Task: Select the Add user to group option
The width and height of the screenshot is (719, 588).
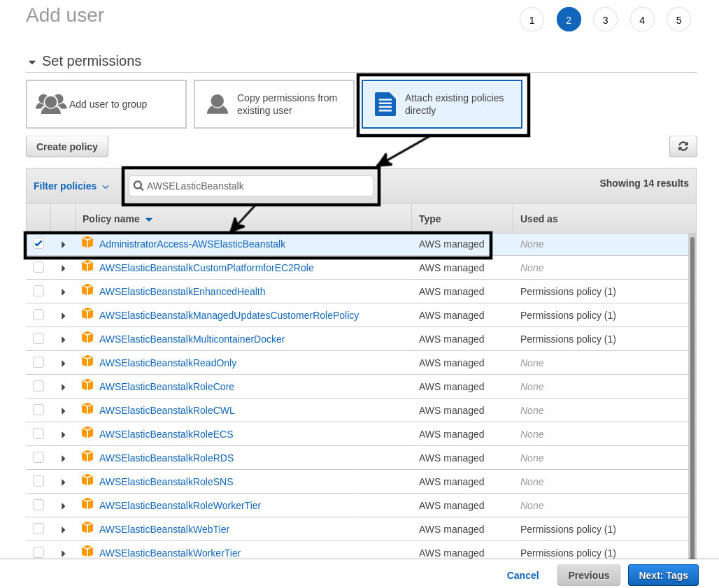Action: 106,103
